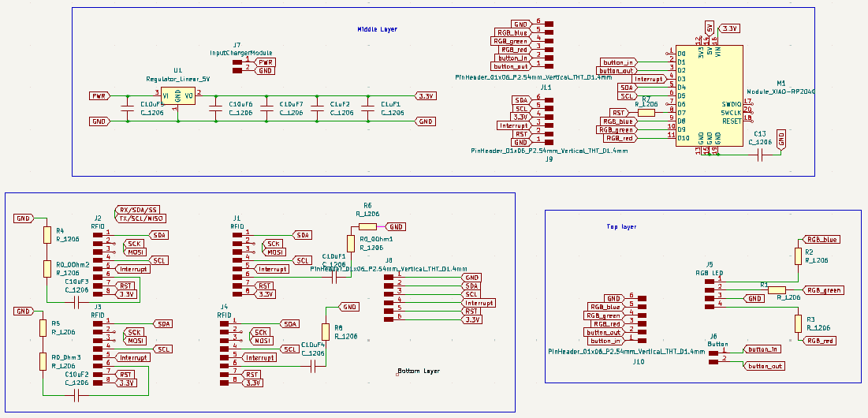Click the "RGB LED" J5 value text
The height and width of the screenshot is (418, 868).
[x=709, y=273]
